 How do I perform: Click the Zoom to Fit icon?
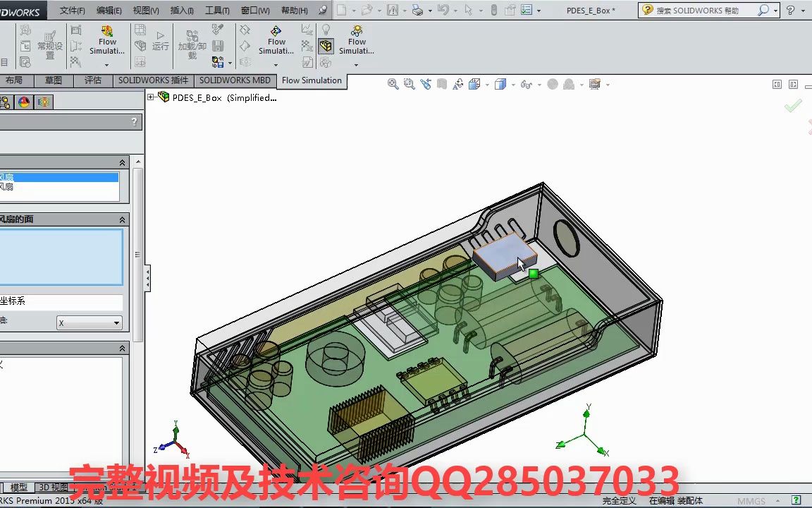[x=393, y=83]
